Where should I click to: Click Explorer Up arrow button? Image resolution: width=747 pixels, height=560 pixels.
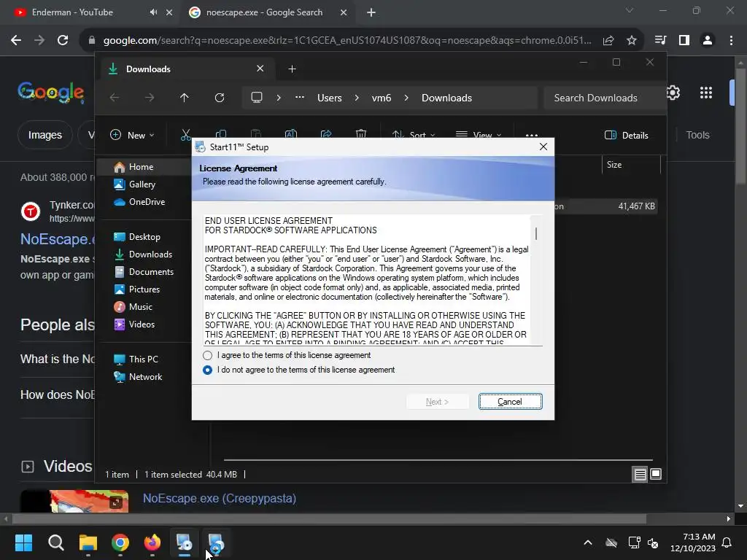tap(185, 98)
